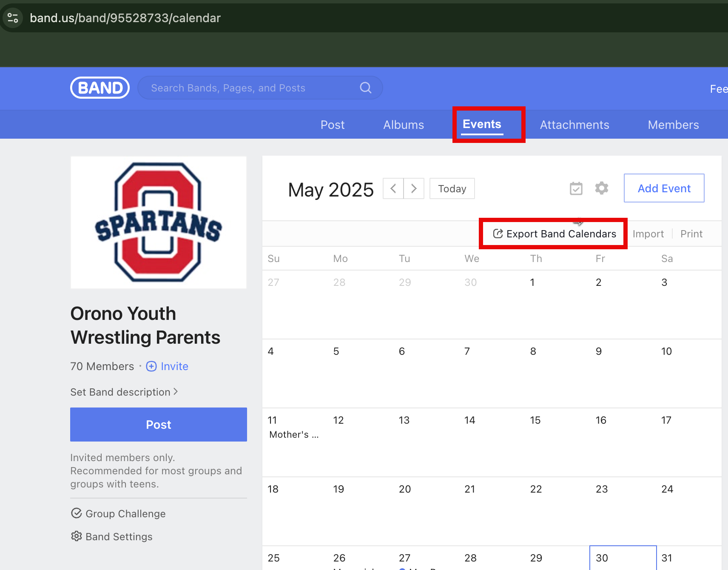Click the Print link

coord(691,234)
